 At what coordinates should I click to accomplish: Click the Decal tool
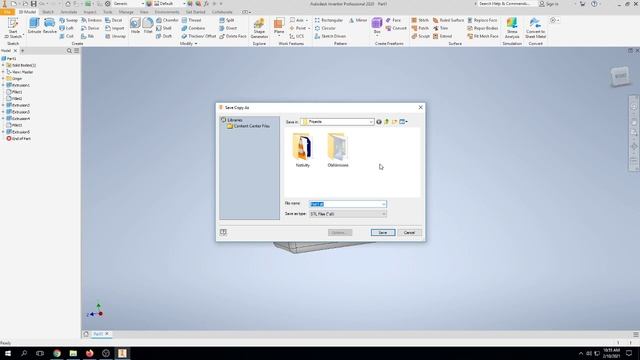(113, 20)
